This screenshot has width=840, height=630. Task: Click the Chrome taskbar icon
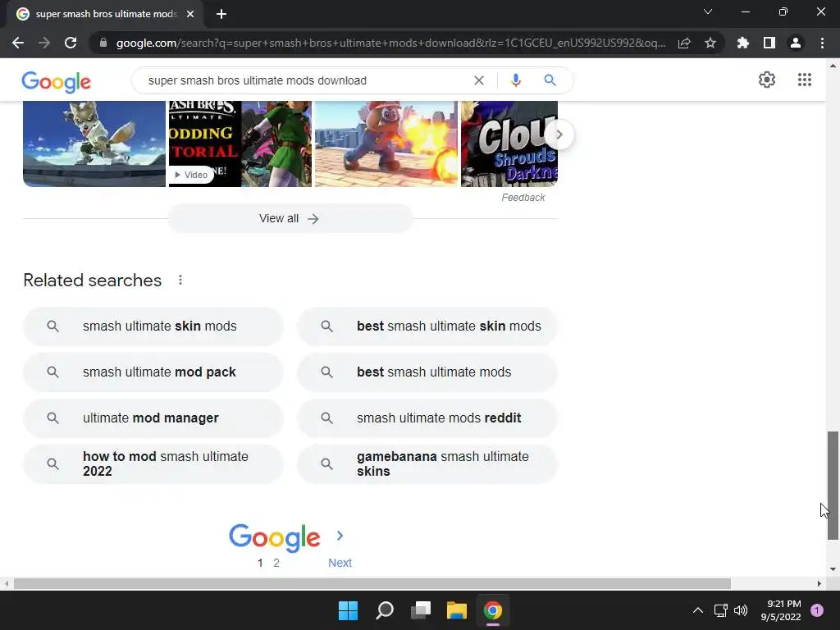pyautogui.click(x=493, y=610)
